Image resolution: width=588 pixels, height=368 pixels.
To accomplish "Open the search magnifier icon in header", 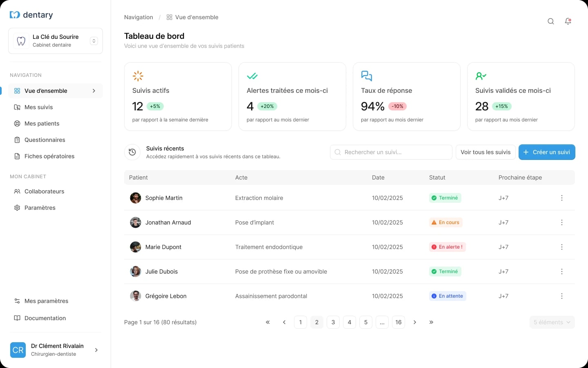I will (x=551, y=21).
